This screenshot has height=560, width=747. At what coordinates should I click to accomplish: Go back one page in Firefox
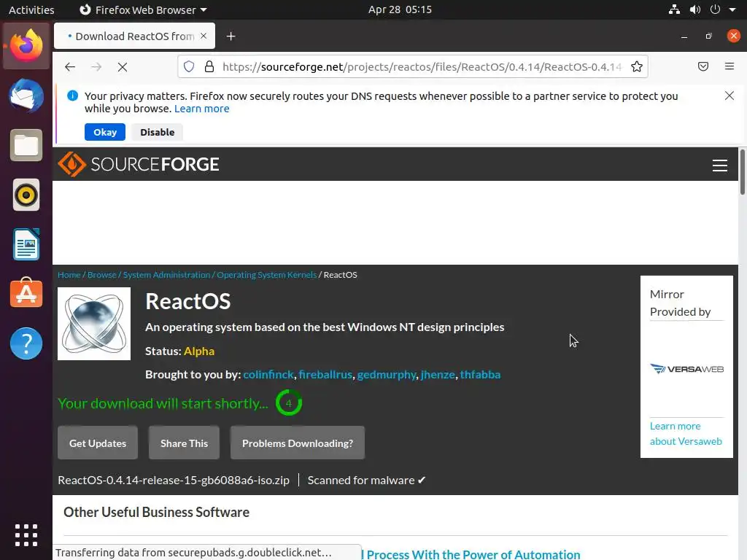tap(70, 66)
